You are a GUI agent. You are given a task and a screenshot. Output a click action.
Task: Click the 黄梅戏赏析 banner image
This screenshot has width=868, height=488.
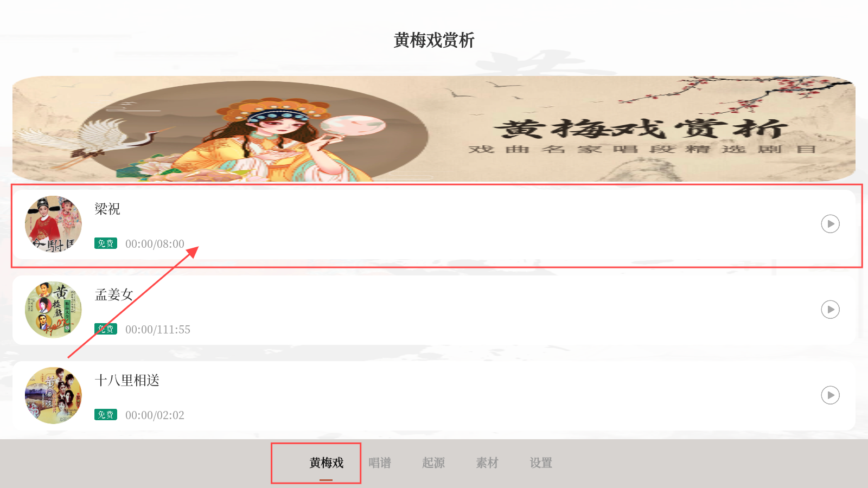(x=434, y=129)
